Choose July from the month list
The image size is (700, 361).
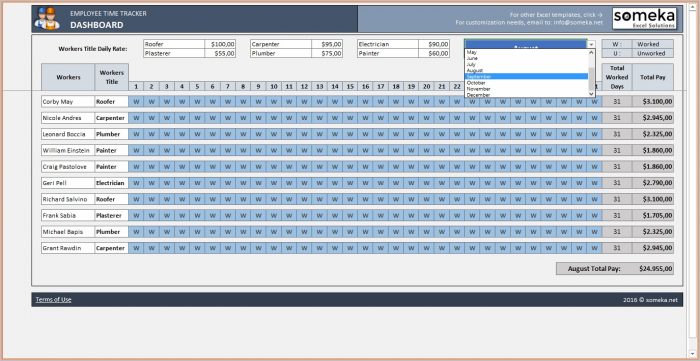point(527,64)
